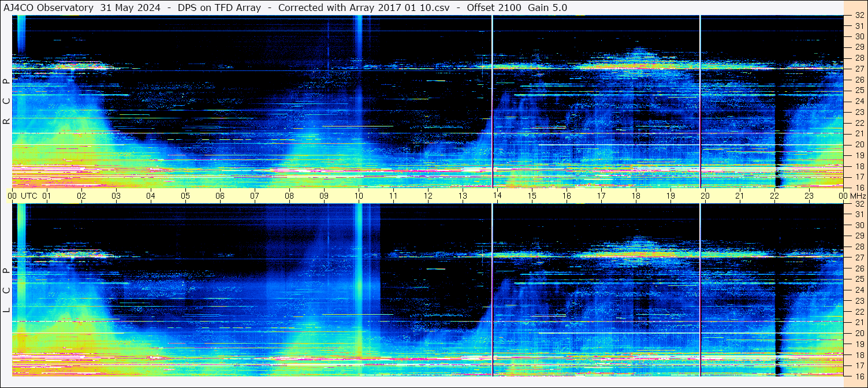Click the 'MHz' unit label on axis end
The image size is (868, 388).
tap(853, 196)
